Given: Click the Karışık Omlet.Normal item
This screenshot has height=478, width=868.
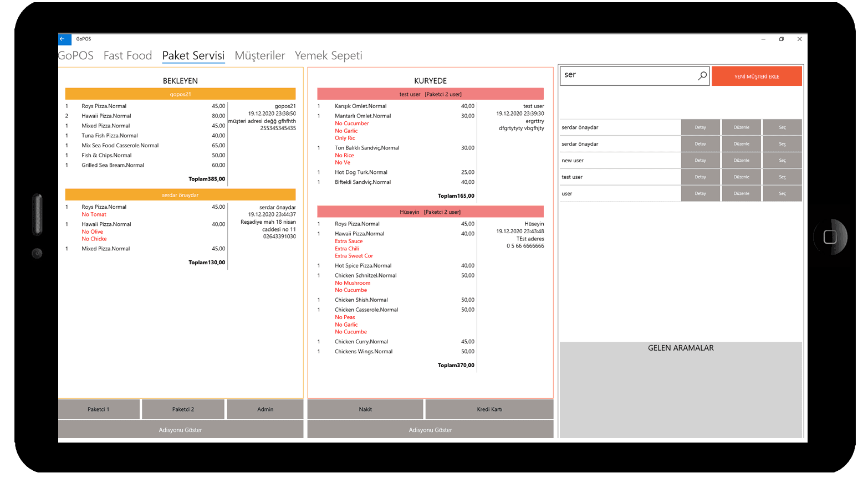Looking at the screenshot, I should point(361,106).
